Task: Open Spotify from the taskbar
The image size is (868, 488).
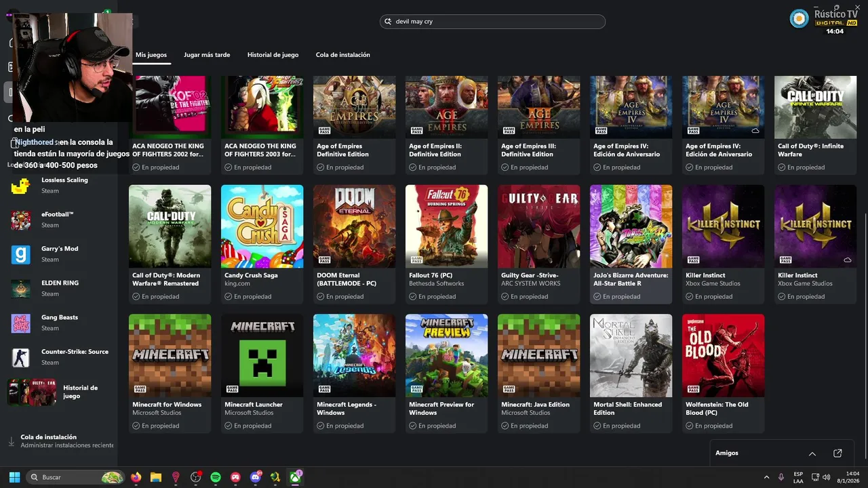Action: pos(216,477)
